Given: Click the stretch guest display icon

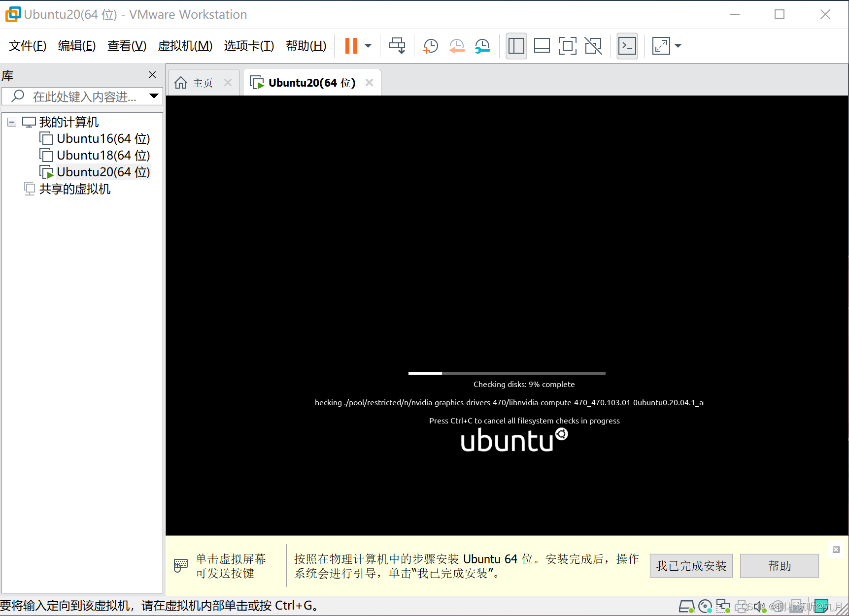Looking at the screenshot, I should point(661,46).
